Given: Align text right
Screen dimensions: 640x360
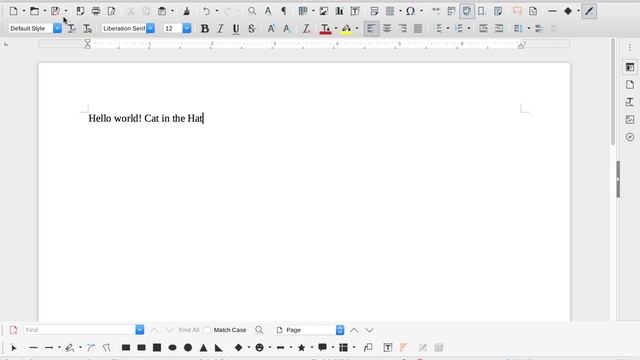Looking at the screenshot, I should (x=402, y=29).
